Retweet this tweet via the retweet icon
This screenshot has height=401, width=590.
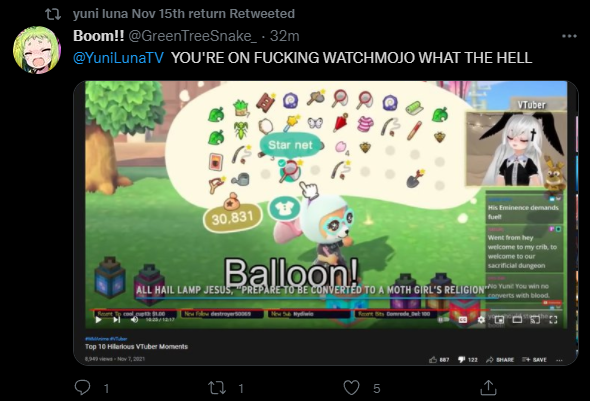click(217, 388)
